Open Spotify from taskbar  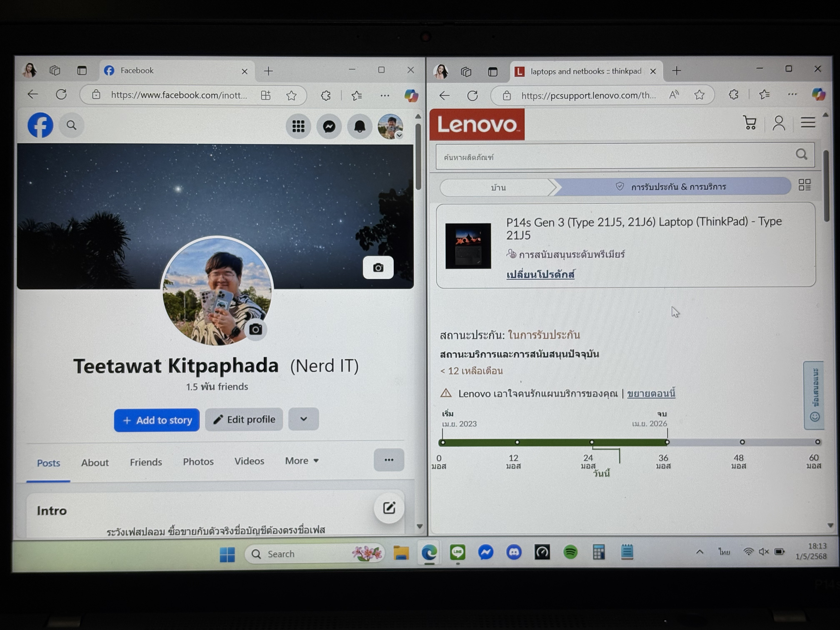(x=570, y=552)
